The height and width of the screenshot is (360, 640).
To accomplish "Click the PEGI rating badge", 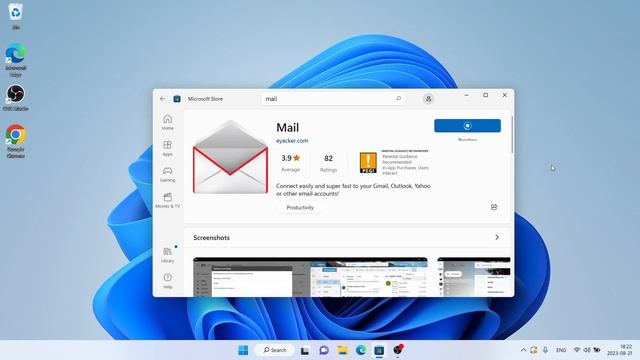I will 368,162.
